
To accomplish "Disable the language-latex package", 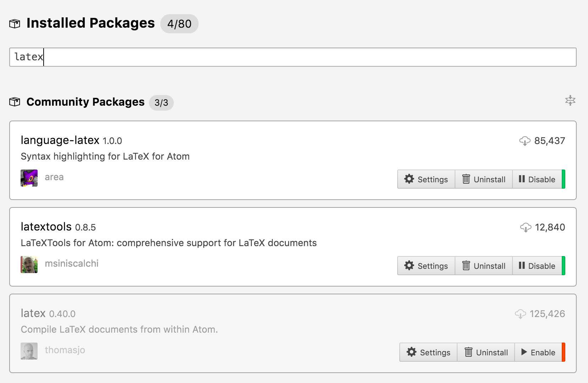I will click(537, 179).
